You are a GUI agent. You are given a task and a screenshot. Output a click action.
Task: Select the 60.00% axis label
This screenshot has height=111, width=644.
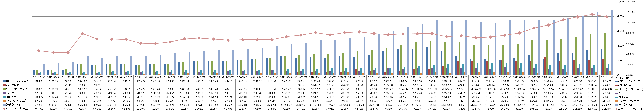click(631, 44)
